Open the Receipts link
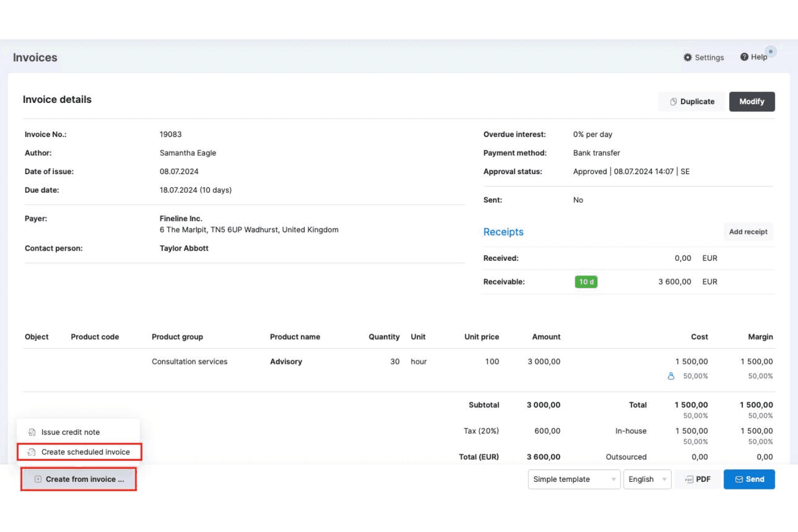Screen dimensions: 798x532 click(503, 232)
